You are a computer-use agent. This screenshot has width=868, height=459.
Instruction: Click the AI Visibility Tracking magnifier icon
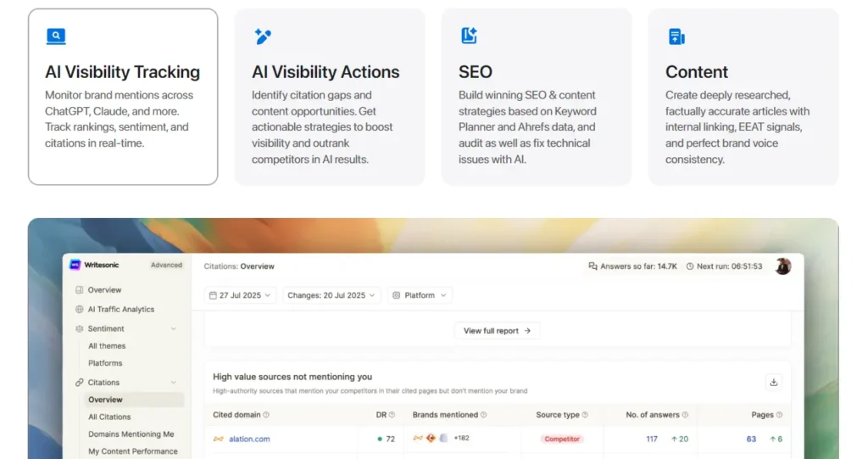pyautogui.click(x=56, y=36)
